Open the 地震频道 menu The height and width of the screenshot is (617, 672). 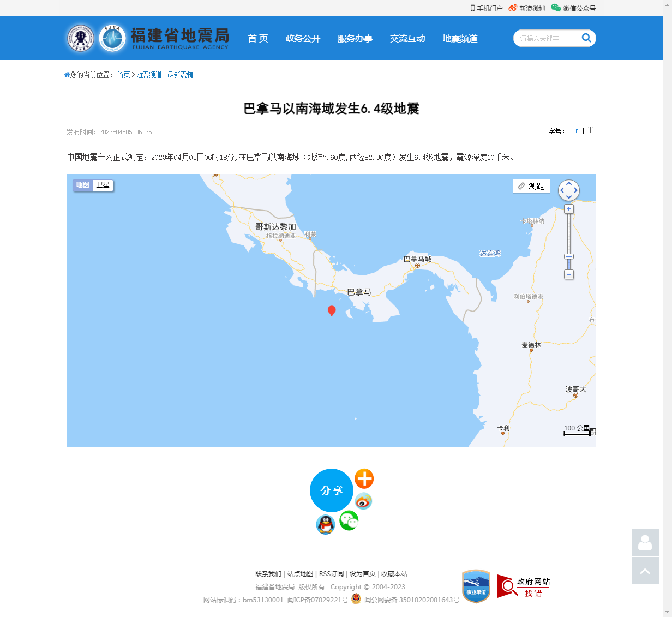click(x=460, y=38)
